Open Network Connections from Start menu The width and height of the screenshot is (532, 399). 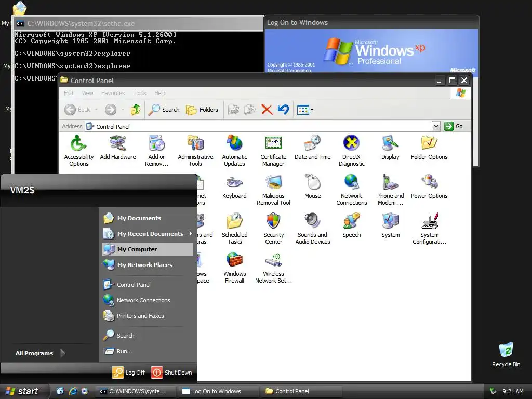[x=148, y=300]
